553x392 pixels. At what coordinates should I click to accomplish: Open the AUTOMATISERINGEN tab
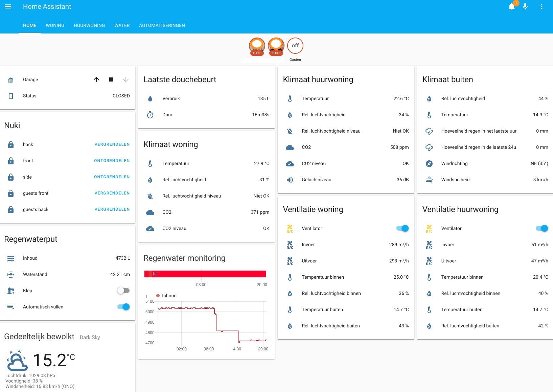pos(162,25)
